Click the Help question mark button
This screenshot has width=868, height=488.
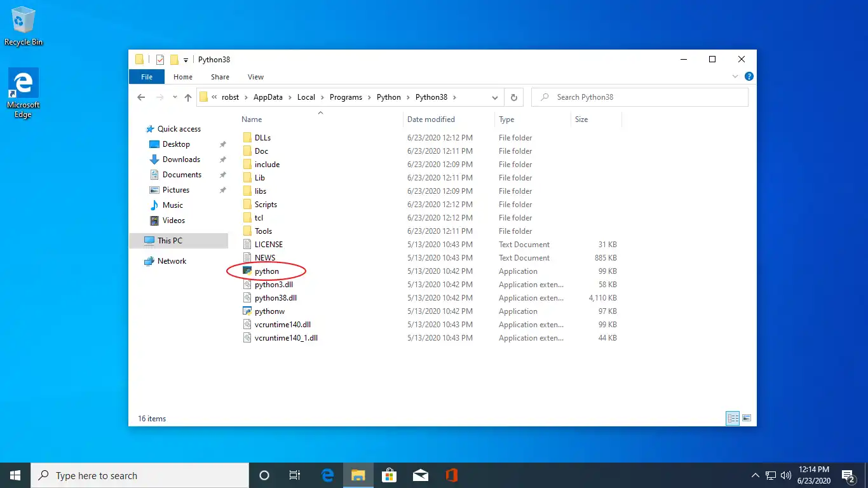748,76
